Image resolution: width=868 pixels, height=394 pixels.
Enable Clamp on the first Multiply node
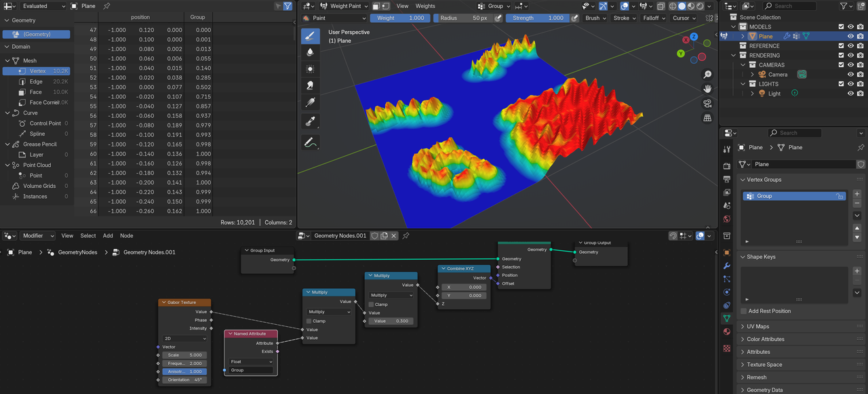click(309, 321)
